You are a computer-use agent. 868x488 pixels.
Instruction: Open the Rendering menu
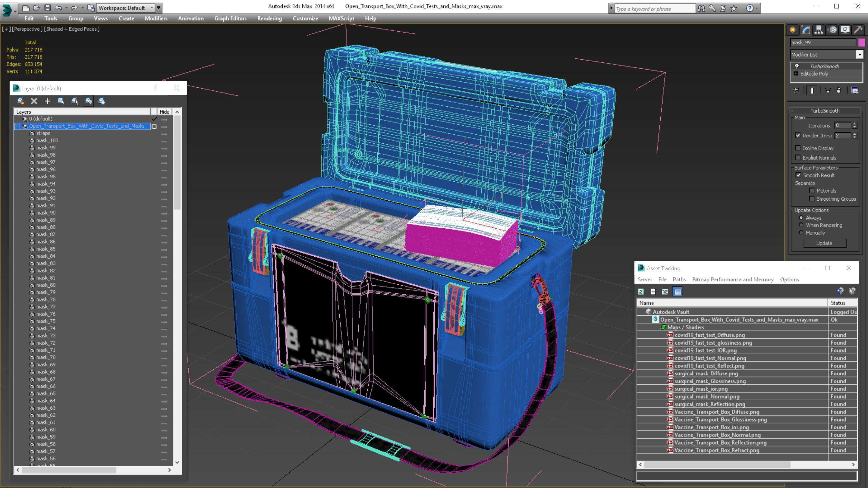269,18
